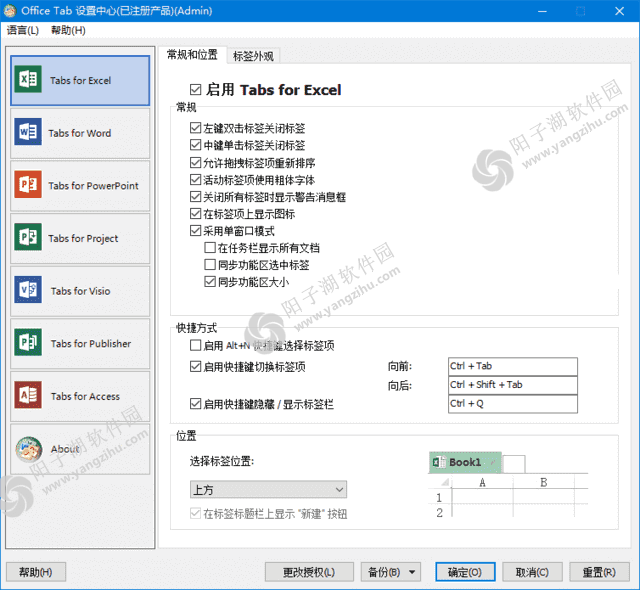Screen dimensions: 640x590
Task: Toggle 启用快捷键切换标签项 checkbox
Action: click(x=196, y=366)
